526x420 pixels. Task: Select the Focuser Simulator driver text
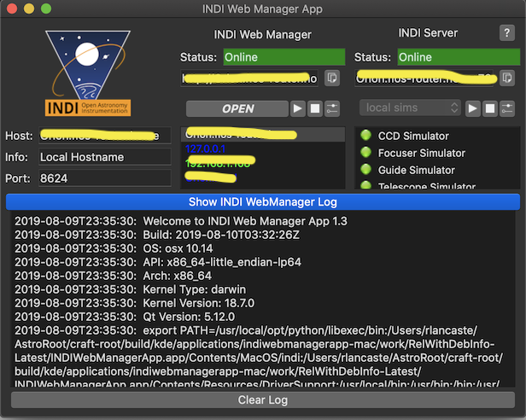coord(422,153)
